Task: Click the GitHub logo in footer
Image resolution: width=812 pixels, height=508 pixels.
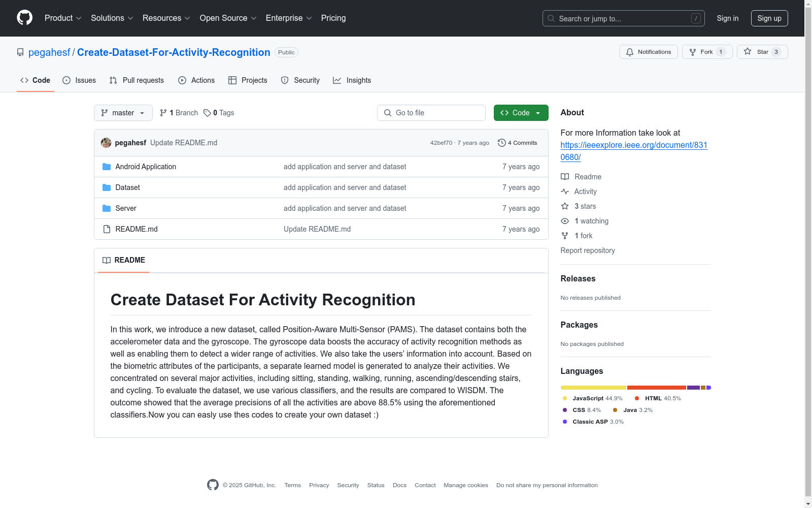Action: coord(213,485)
